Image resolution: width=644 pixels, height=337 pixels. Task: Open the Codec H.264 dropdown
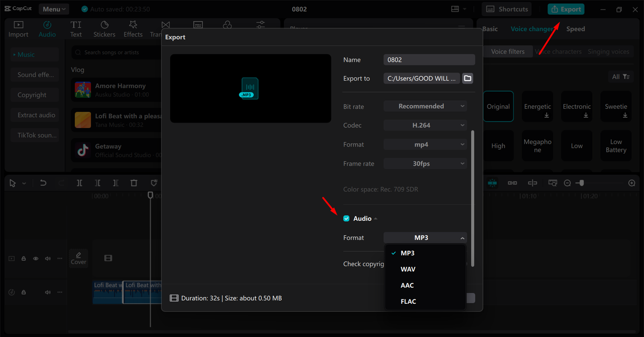coord(425,125)
